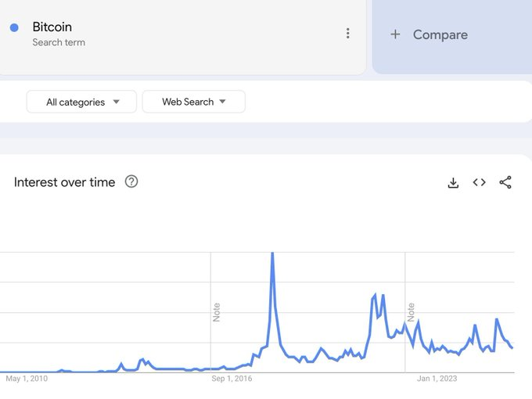Click the Sep 1, 2016 axis label
532x399 pixels.
[232, 379]
